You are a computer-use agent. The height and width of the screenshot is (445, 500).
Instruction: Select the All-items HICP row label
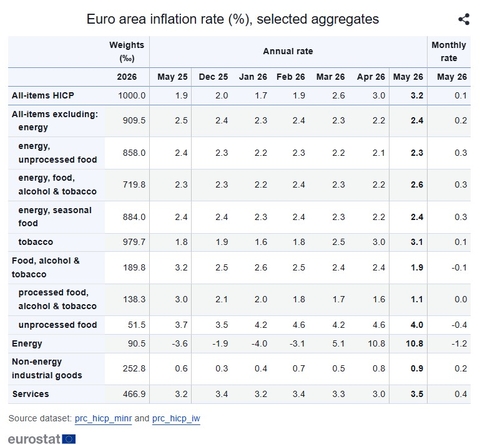click(x=43, y=96)
